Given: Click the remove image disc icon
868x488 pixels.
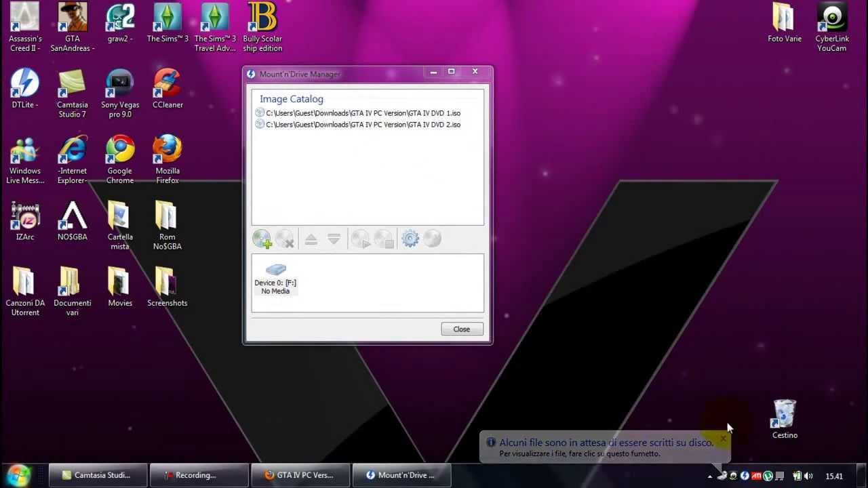Looking at the screenshot, I should (285, 239).
